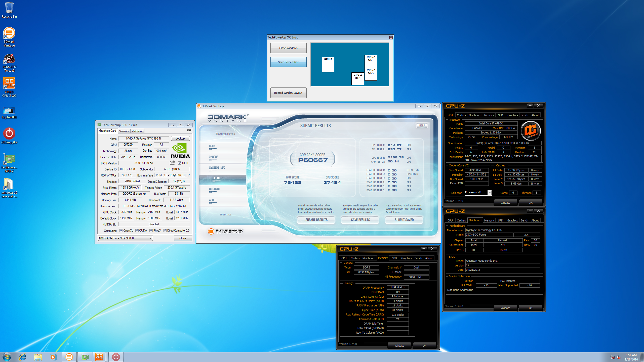Switch to the Validation tab in GPU-Z
Viewport: 644px width, 362px height.
[137, 131]
